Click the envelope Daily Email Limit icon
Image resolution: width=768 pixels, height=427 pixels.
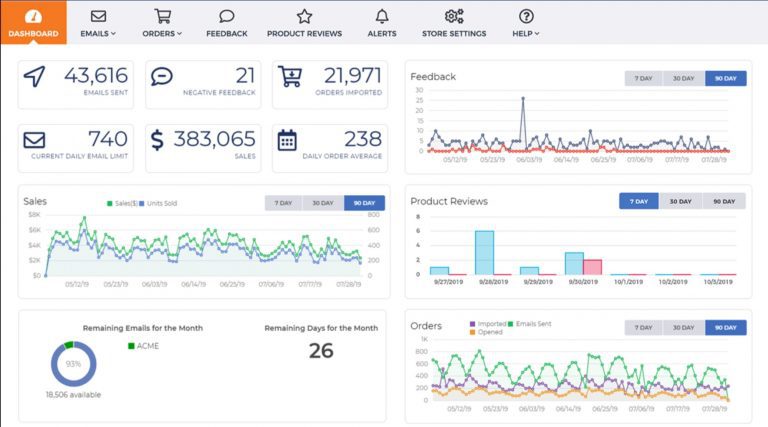coord(34,140)
